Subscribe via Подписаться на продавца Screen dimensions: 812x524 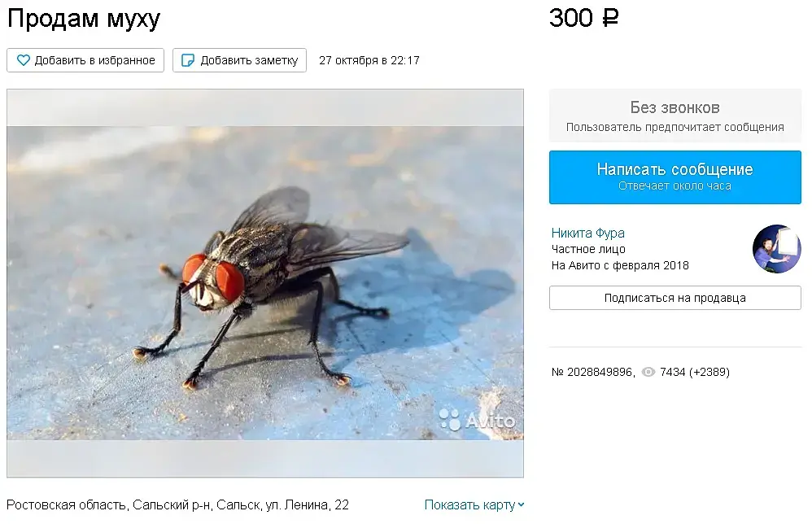pyautogui.click(x=674, y=298)
